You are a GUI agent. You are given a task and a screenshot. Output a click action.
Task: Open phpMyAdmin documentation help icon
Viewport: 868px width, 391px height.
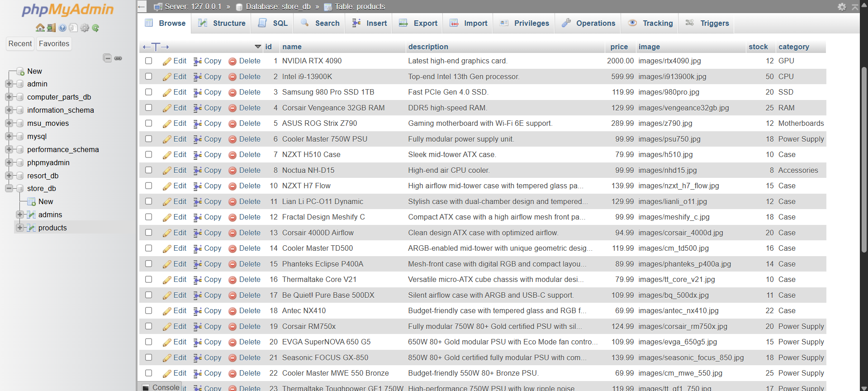click(x=62, y=28)
